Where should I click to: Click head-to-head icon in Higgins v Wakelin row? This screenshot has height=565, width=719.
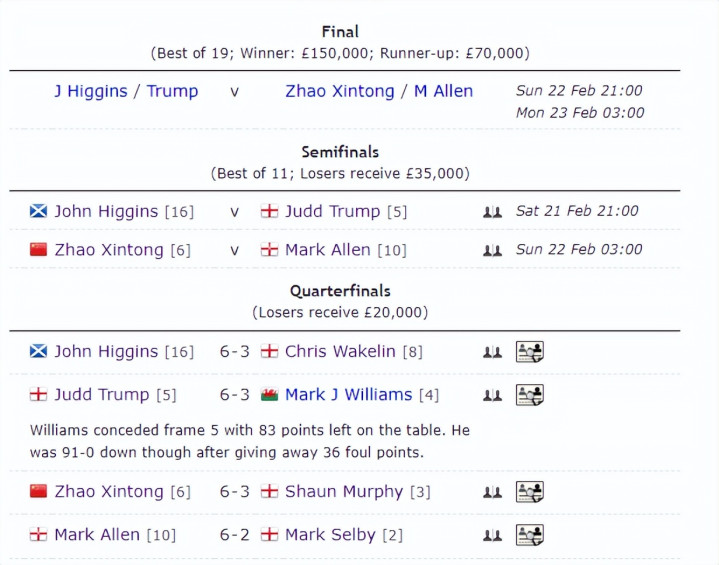point(492,352)
